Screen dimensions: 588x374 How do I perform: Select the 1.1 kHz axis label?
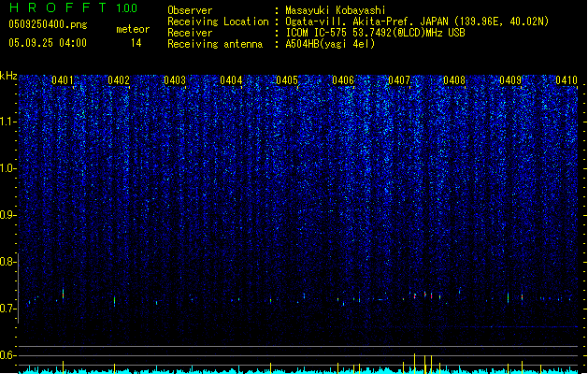click(x=7, y=122)
